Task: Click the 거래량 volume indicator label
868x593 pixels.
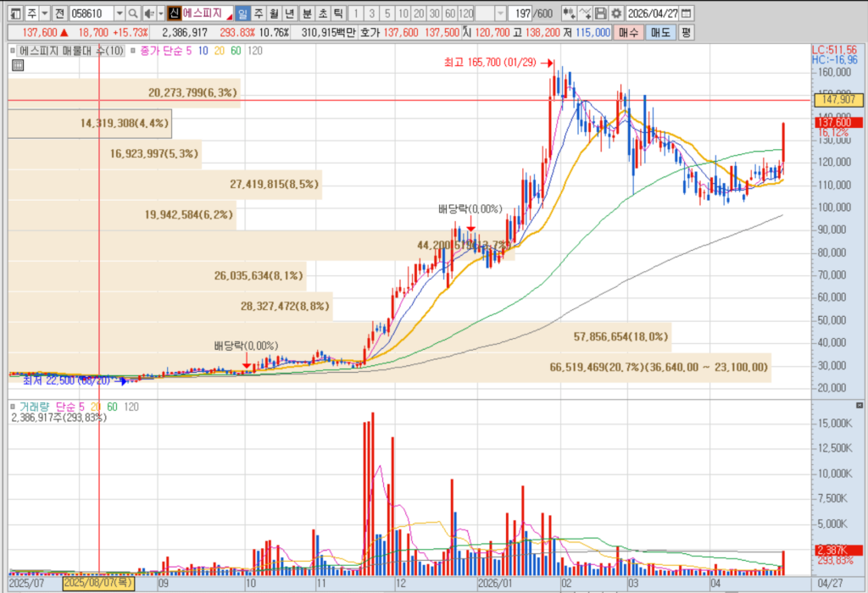Action: [x=34, y=407]
